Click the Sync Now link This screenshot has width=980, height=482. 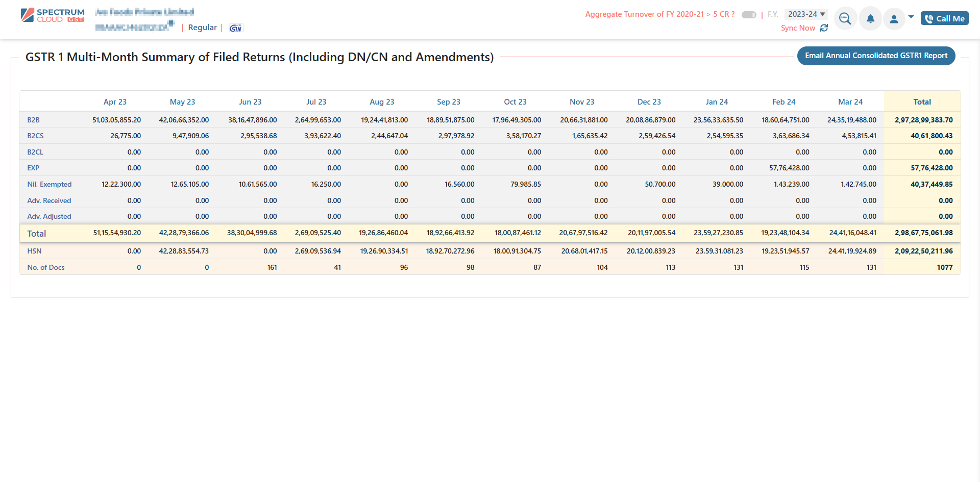pos(798,28)
